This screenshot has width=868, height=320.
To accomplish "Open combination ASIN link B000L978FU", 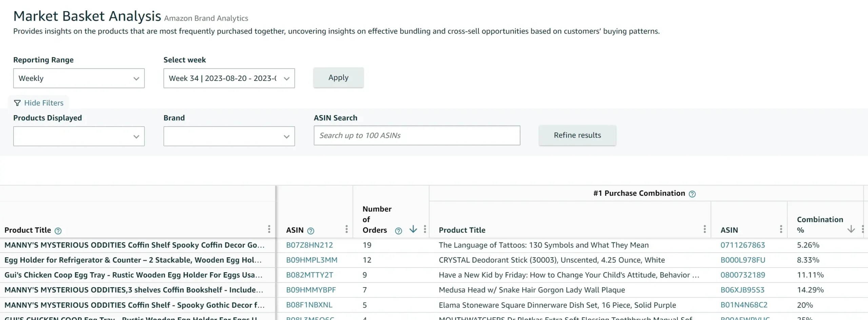I will pyautogui.click(x=743, y=260).
